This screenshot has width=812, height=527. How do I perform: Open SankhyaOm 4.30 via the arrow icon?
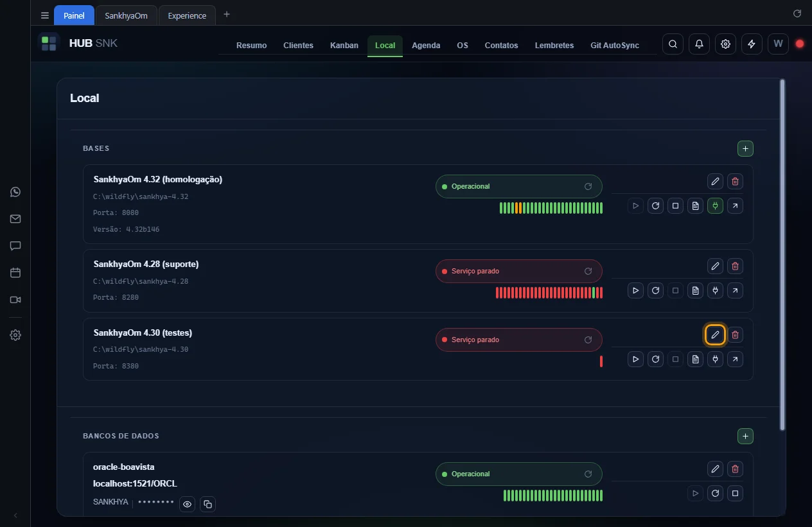coord(735,359)
